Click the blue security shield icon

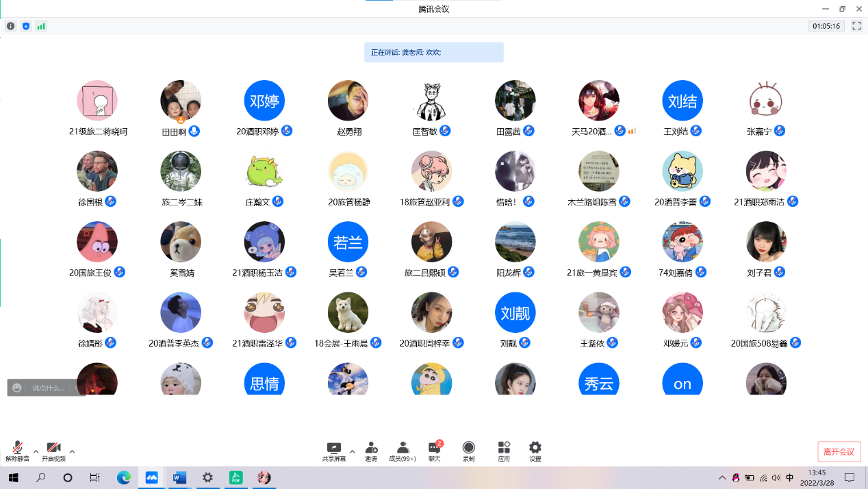(x=26, y=26)
